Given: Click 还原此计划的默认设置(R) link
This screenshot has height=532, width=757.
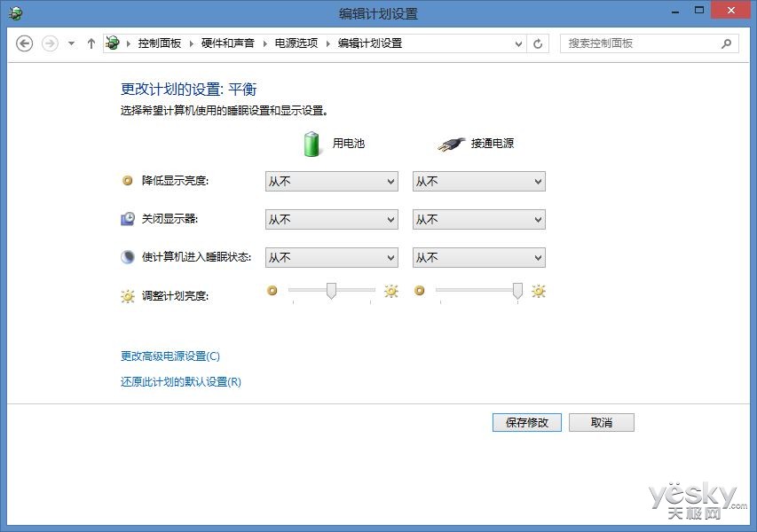Looking at the screenshot, I should click(x=180, y=381).
